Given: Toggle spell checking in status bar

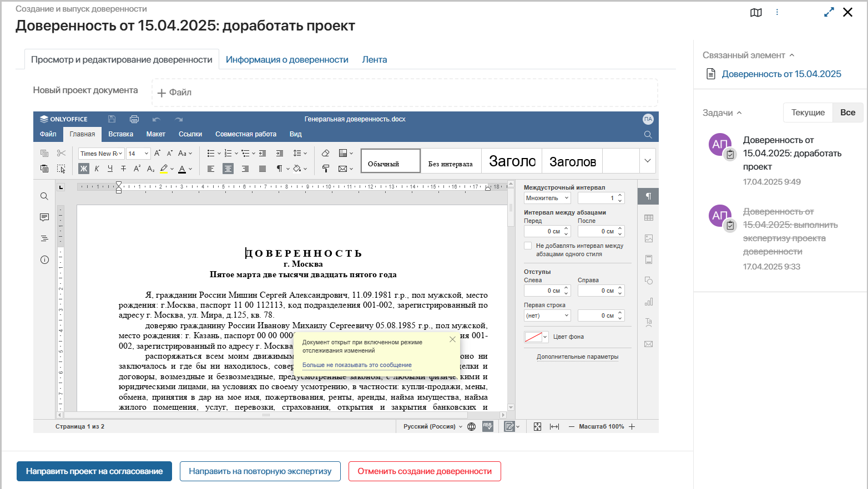Looking at the screenshot, I should pos(487,426).
